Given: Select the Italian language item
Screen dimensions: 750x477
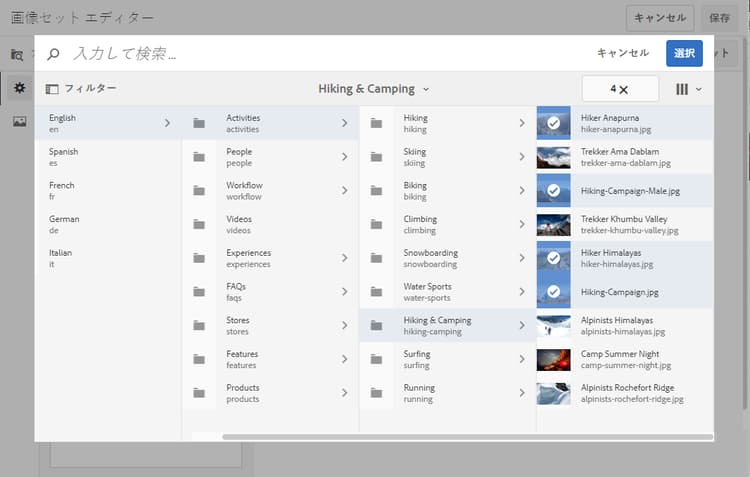Looking at the screenshot, I should coord(108,258).
